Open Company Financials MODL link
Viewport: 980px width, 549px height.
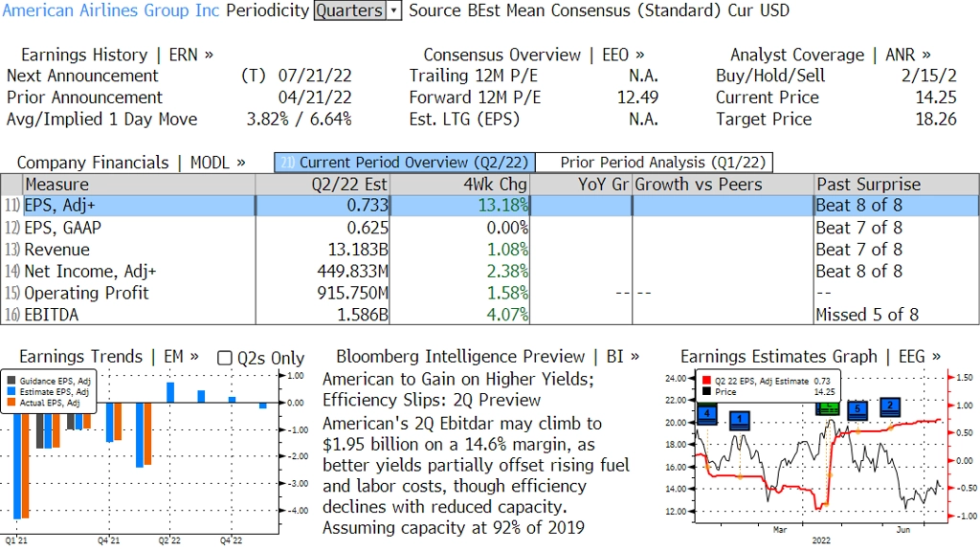point(131,163)
